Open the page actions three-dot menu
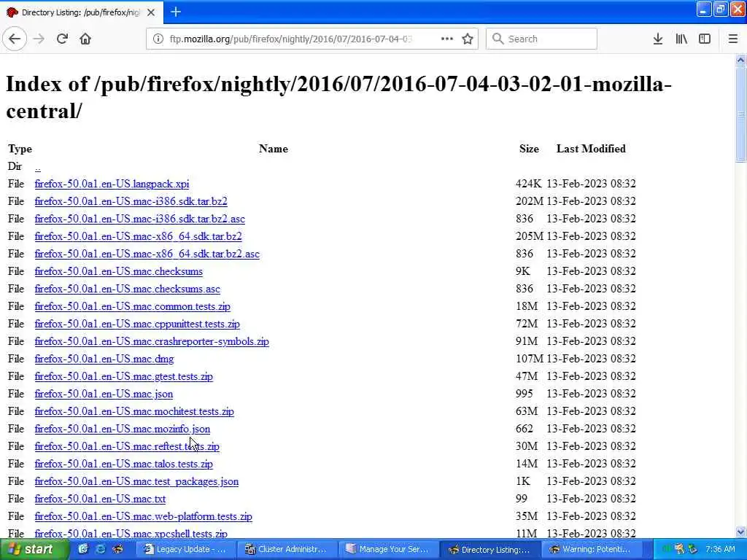This screenshot has width=747, height=560. pos(447,39)
